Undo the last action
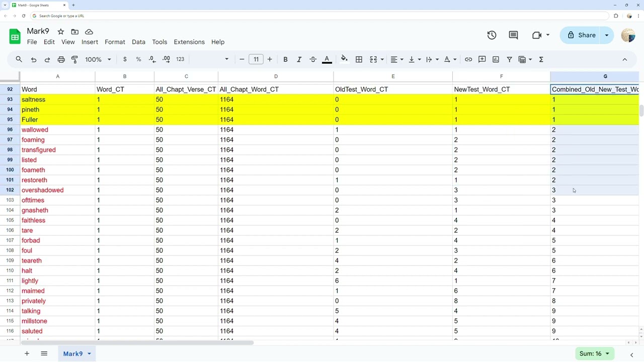 (34, 59)
